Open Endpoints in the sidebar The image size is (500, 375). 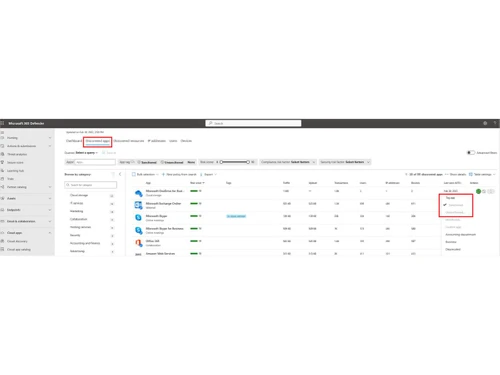[x=14, y=210]
